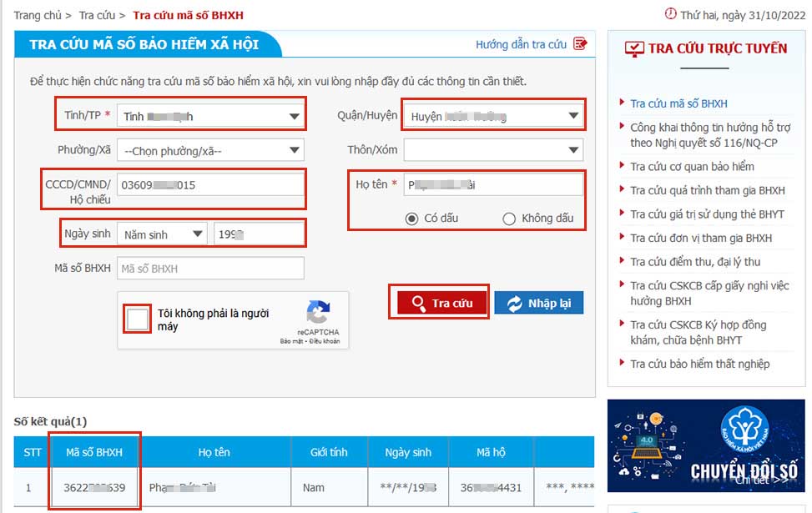Select the Không dấu radio option

(509, 219)
